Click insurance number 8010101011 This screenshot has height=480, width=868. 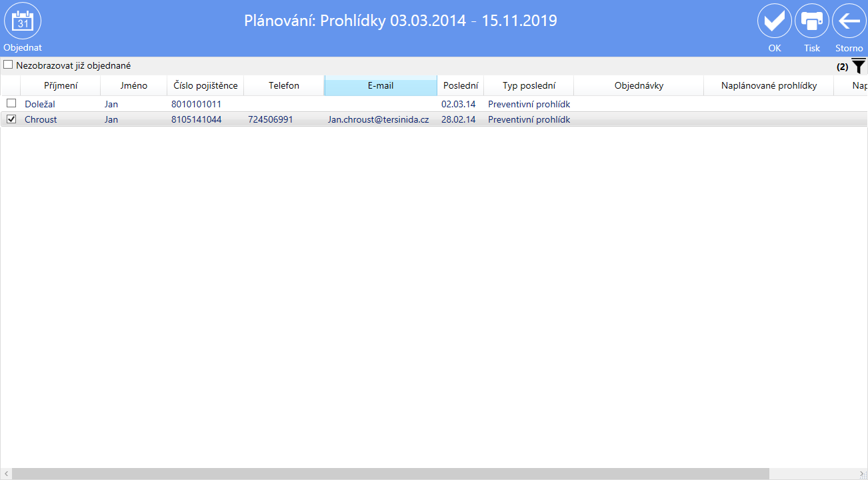[196, 104]
